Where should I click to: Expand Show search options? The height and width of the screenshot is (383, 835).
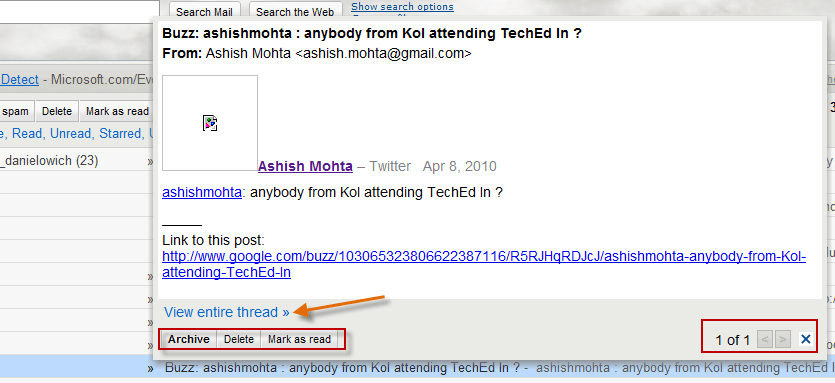pyautogui.click(x=402, y=7)
